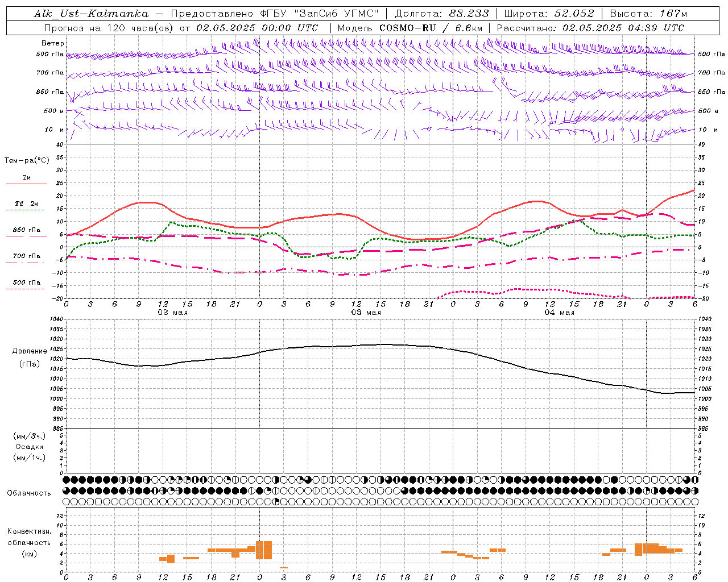
Task: Click the (мм/3ч.) precipitation unit label
Action: pyautogui.click(x=30, y=436)
